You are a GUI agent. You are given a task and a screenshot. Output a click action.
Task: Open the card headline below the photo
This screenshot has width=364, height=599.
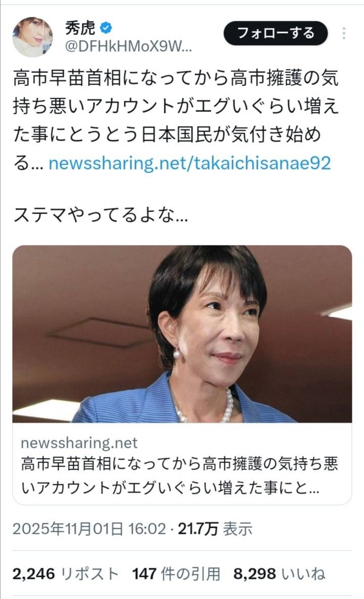[x=179, y=476]
